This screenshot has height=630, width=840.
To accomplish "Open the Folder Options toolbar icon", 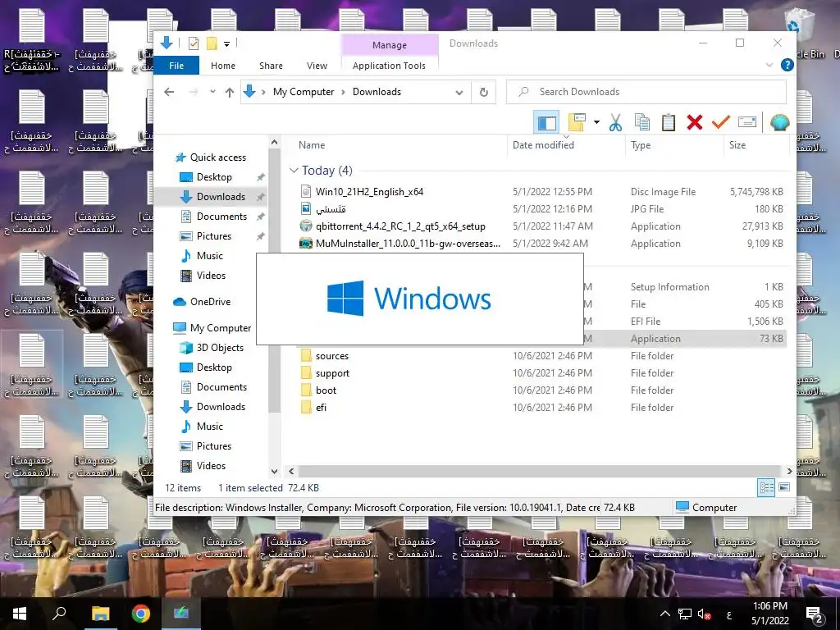I will pyautogui.click(x=577, y=123).
